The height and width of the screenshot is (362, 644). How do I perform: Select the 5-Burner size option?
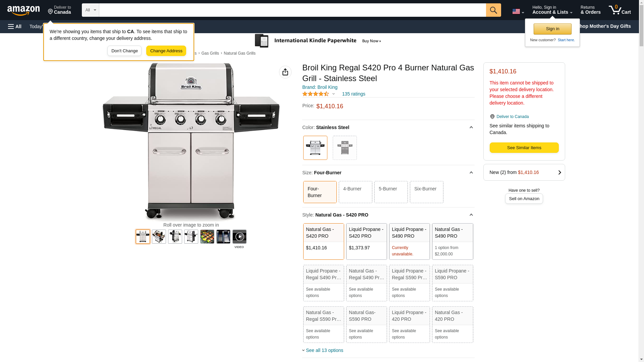391,192
